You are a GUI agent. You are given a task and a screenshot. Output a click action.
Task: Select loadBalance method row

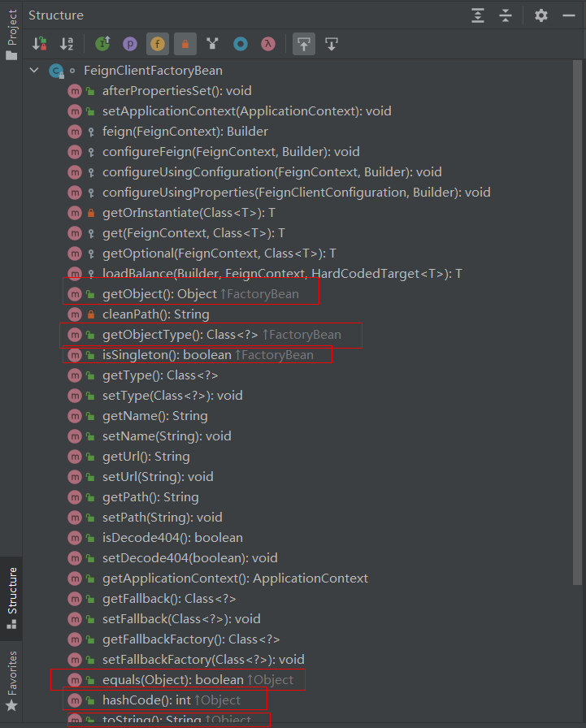282,274
